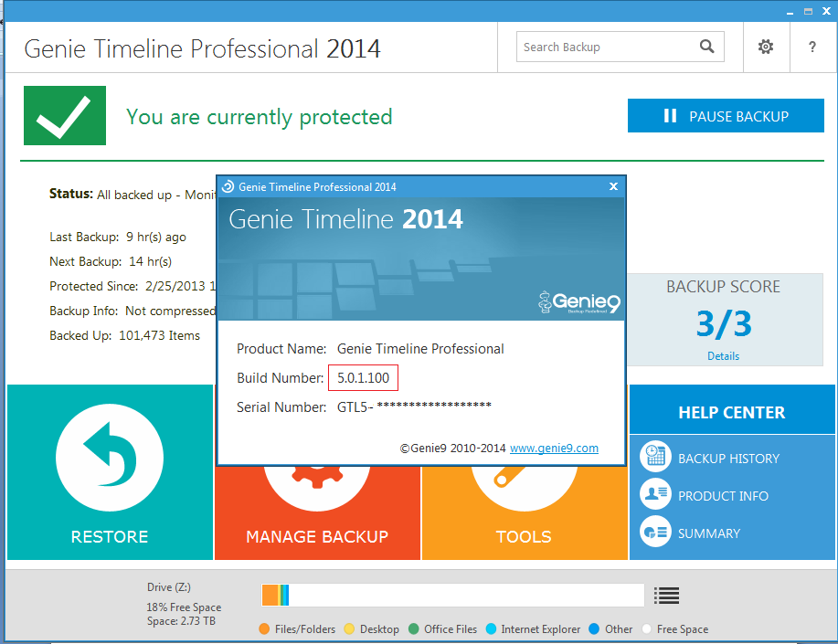The height and width of the screenshot is (644, 838).
Task: Click the 'BACKUP SCORE' heading
Action: (723, 287)
